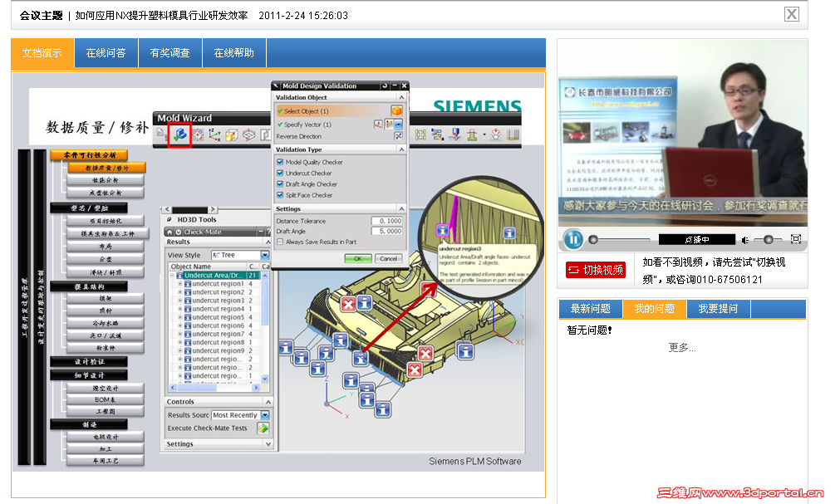Toggle Split Face Checker checkbox
This screenshot has height=504, width=840.
click(x=280, y=195)
